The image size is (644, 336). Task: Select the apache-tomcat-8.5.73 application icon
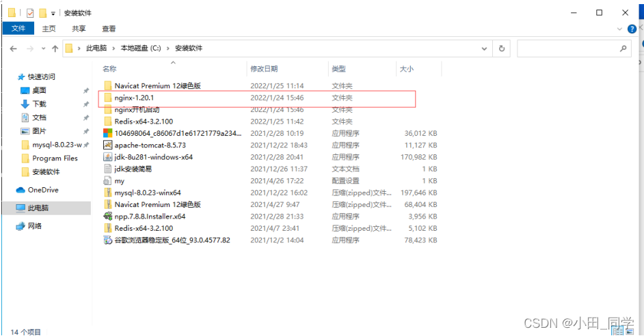click(x=107, y=145)
